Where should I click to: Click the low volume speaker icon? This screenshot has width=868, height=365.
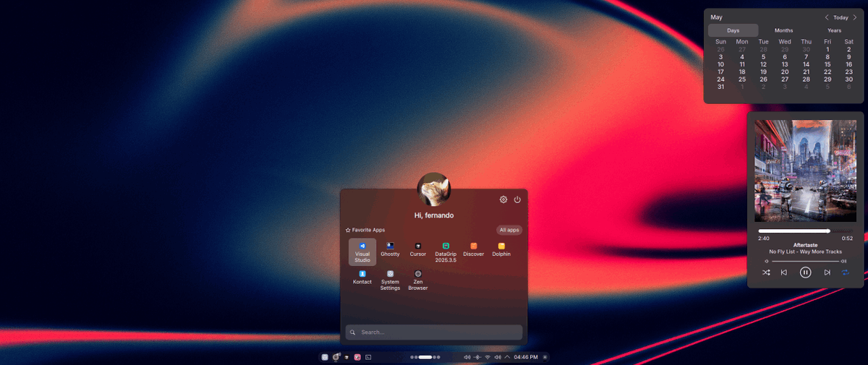(767, 261)
